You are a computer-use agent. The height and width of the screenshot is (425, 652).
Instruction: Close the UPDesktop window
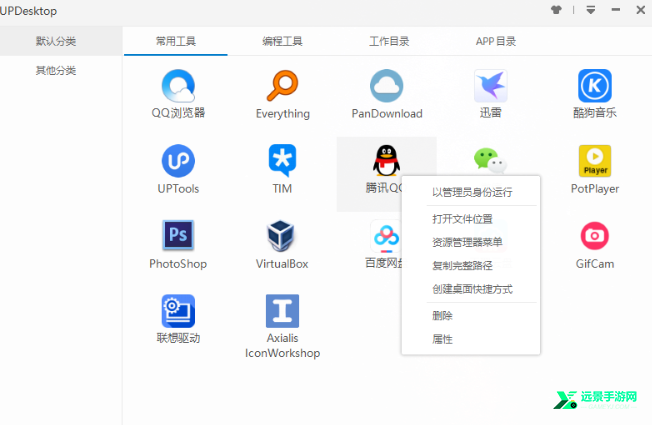tap(641, 10)
